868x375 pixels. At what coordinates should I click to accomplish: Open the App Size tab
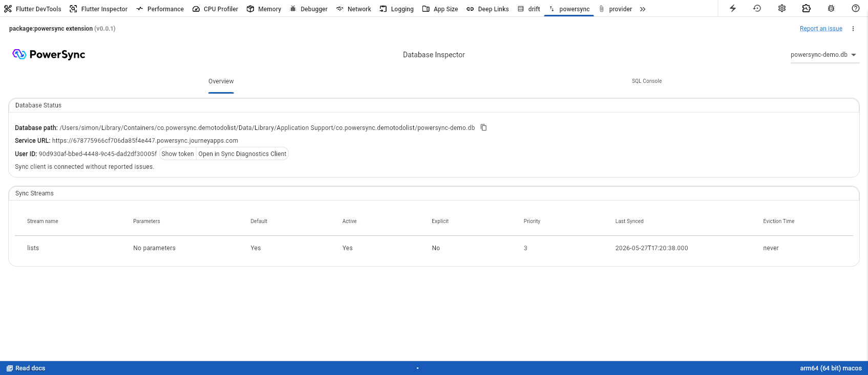440,9
